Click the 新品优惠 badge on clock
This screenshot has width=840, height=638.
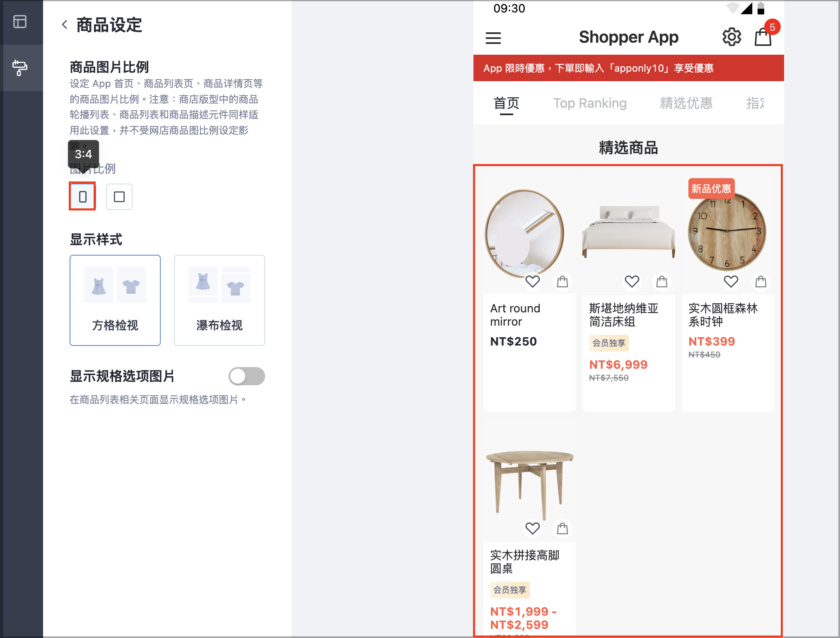point(712,188)
